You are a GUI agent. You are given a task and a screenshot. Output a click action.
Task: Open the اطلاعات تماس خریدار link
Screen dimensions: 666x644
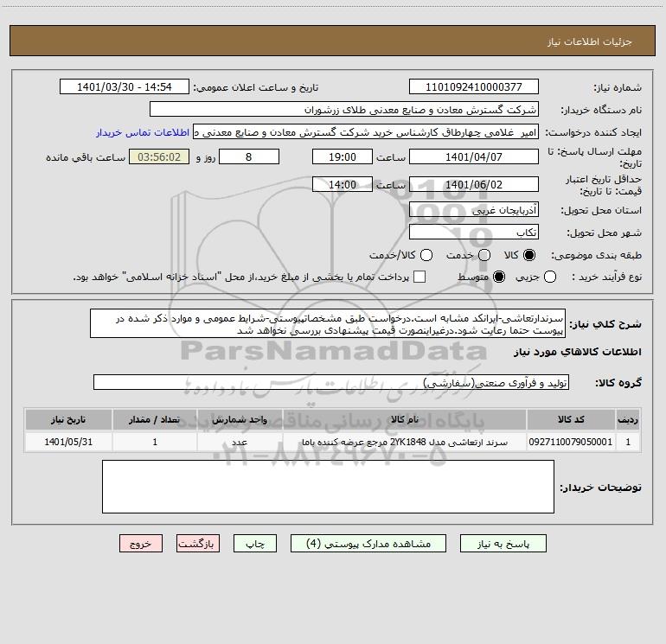pyautogui.click(x=143, y=132)
